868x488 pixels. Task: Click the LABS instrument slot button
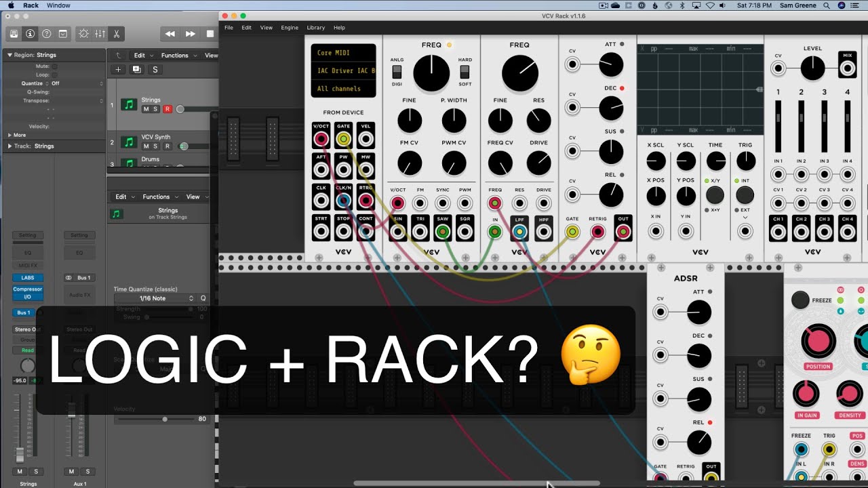pos(28,278)
